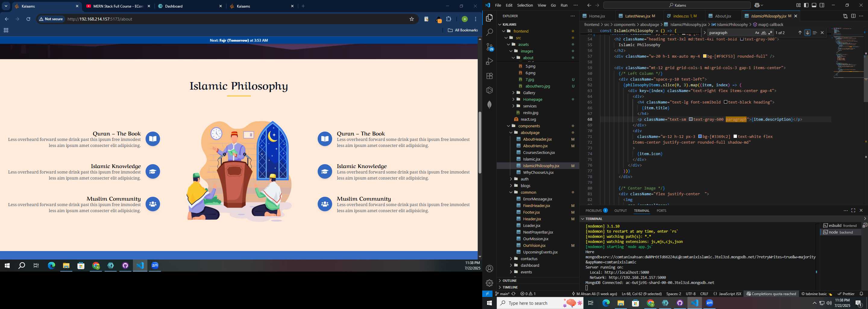868x309 pixels.
Task: Go to next match arrow in find widget
Action: (807, 33)
